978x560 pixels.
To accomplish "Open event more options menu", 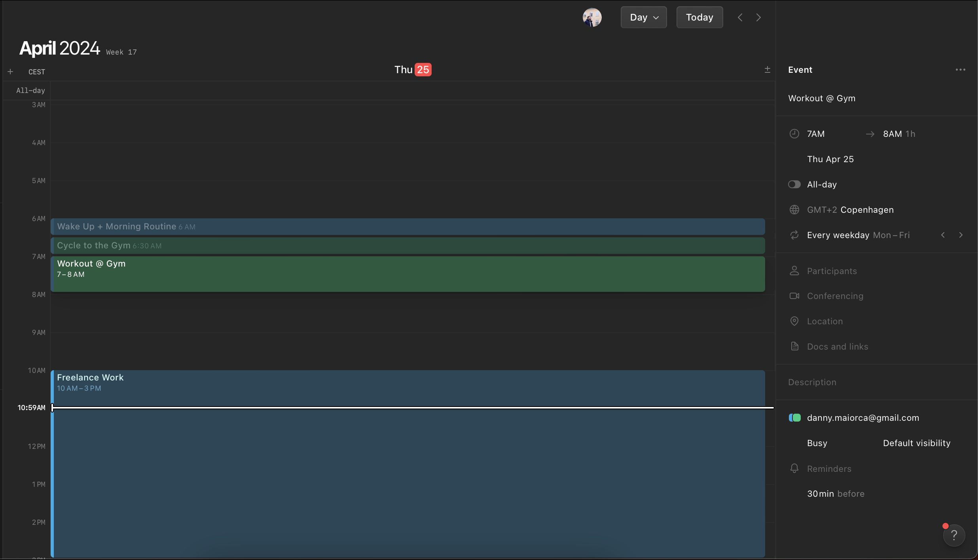I will [961, 69].
